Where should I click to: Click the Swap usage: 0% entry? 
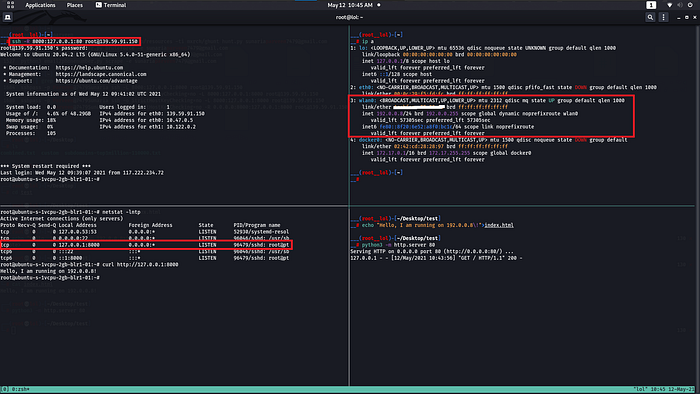tap(29, 127)
